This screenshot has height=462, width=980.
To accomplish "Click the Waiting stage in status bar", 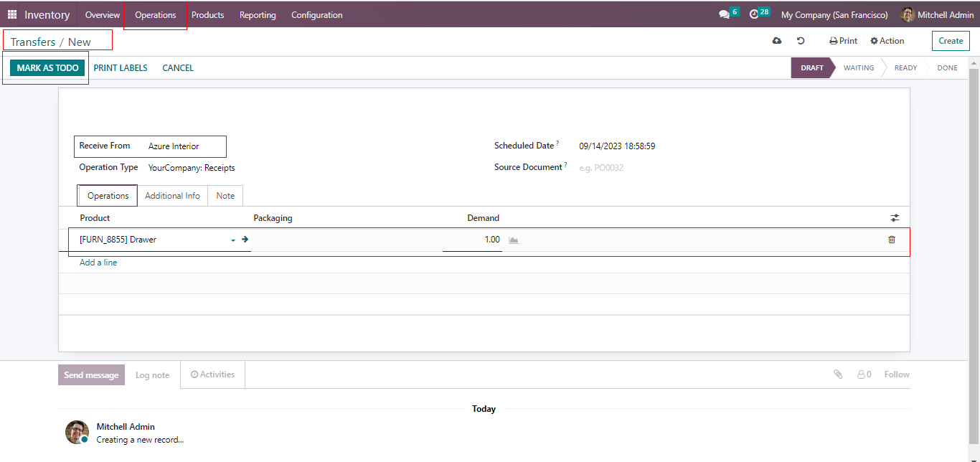I will pyautogui.click(x=858, y=68).
